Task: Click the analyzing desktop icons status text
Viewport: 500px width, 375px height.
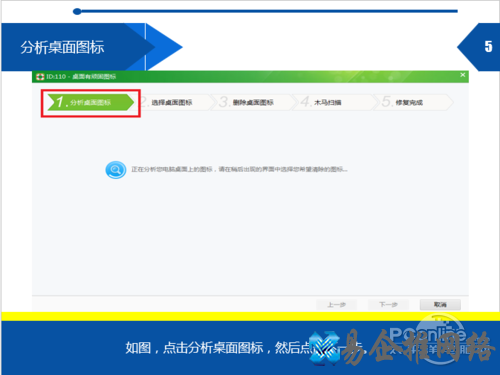Action: point(239,169)
